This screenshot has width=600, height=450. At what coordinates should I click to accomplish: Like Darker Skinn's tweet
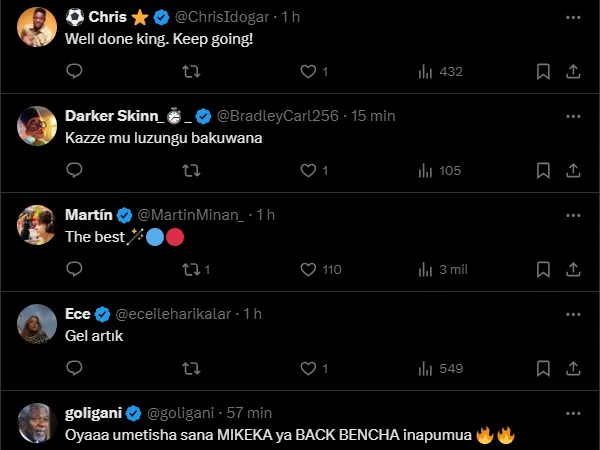[x=308, y=170]
